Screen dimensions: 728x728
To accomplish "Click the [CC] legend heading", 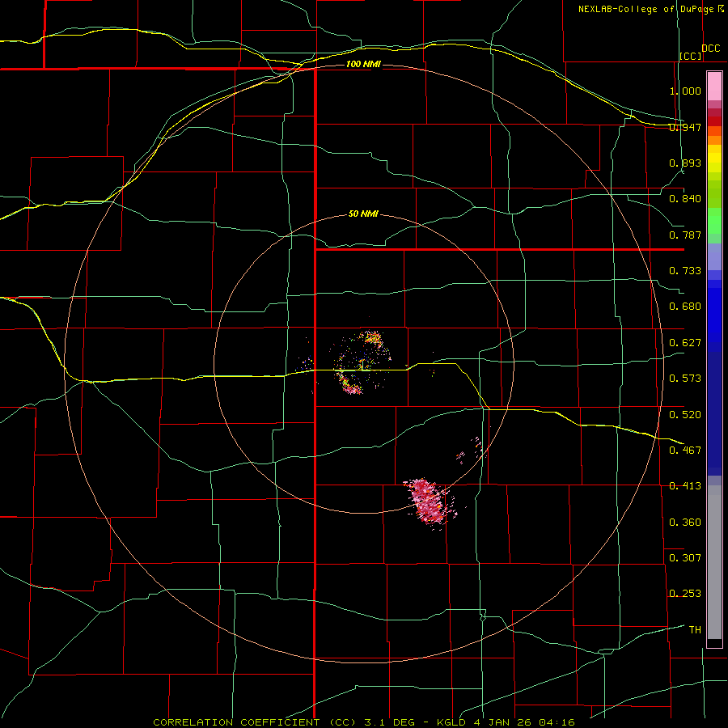I will [691, 56].
